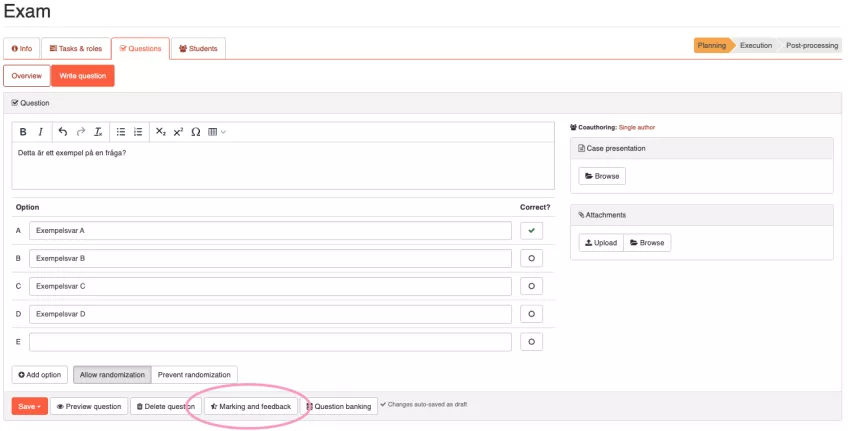Apply subscript formatting
This screenshot has width=848, height=431.
[x=161, y=132]
